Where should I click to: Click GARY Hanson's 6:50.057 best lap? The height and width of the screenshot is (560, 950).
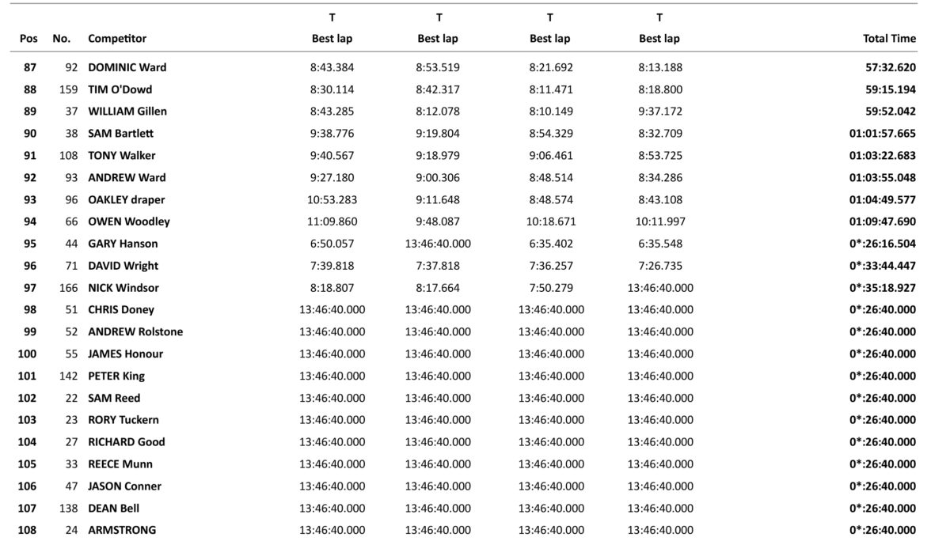(332, 244)
